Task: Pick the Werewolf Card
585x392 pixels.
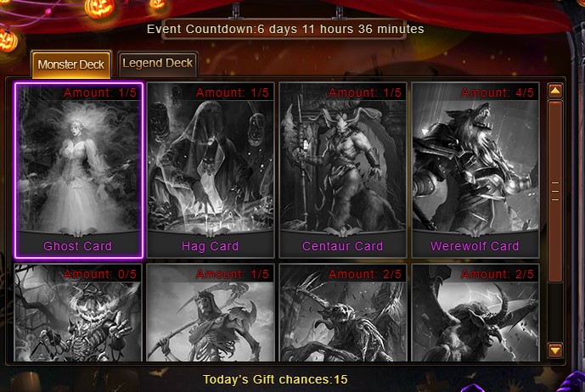Action: click(x=475, y=171)
